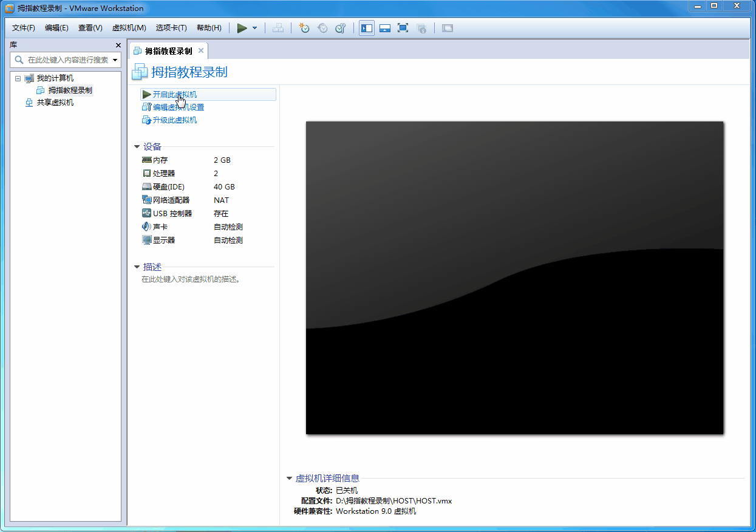Close the 拇指教程录制 tab

pyautogui.click(x=201, y=50)
